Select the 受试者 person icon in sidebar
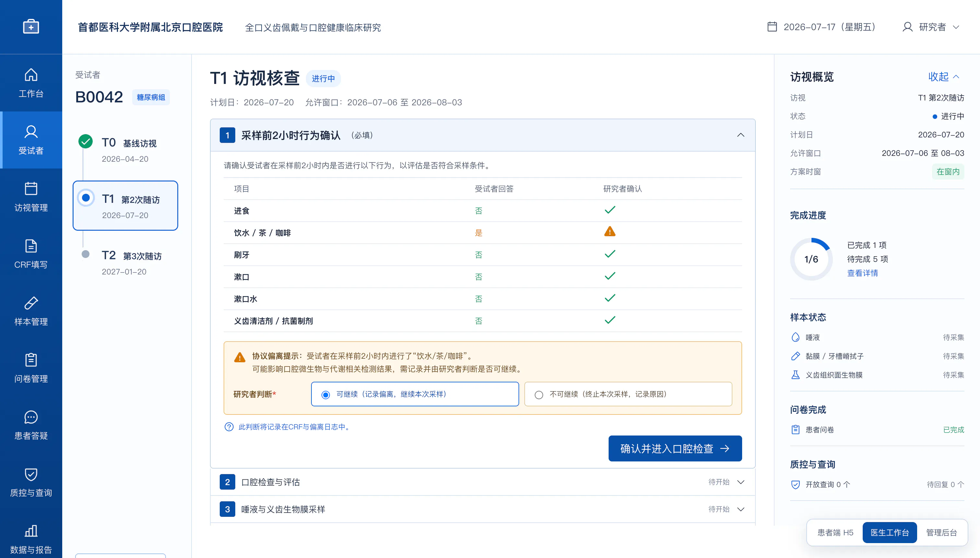Viewport: 980px width, 558px height. (31, 132)
